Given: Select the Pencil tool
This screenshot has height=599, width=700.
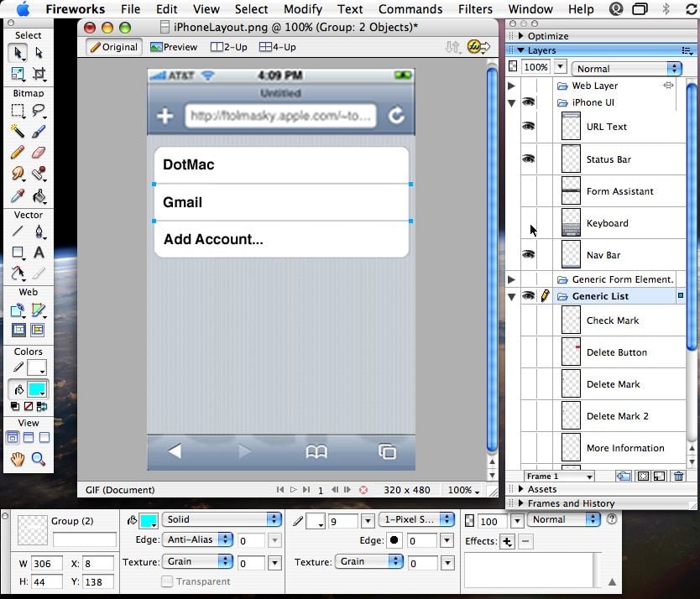Looking at the screenshot, I should (18, 152).
